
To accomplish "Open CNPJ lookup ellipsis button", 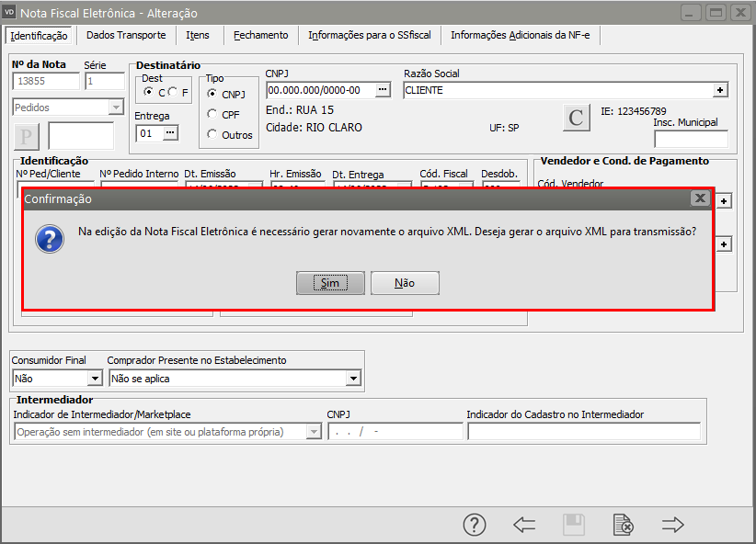I will click(x=384, y=90).
